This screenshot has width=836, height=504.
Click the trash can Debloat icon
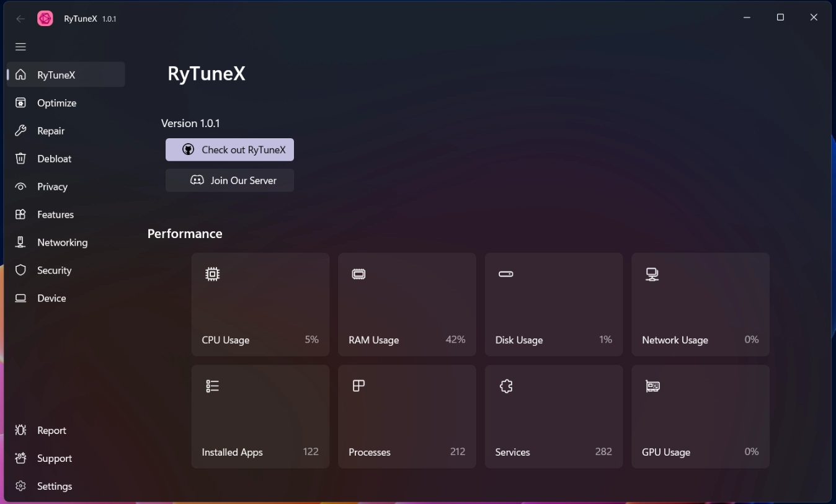click(20, 159)
